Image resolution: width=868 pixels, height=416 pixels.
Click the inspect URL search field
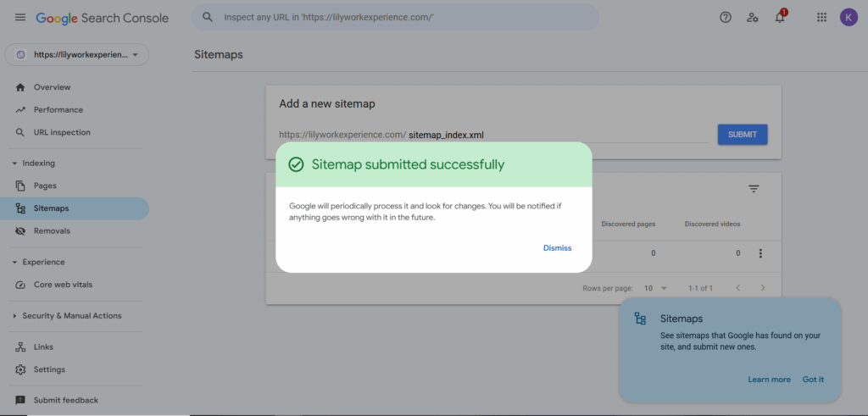(395, 17)
